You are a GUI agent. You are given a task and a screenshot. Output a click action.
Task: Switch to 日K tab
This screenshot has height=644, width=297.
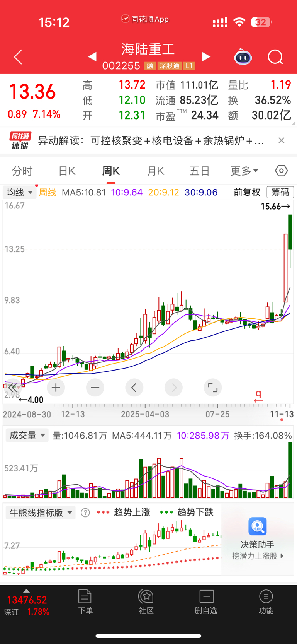pyautogui.click(x=67, y=171)
